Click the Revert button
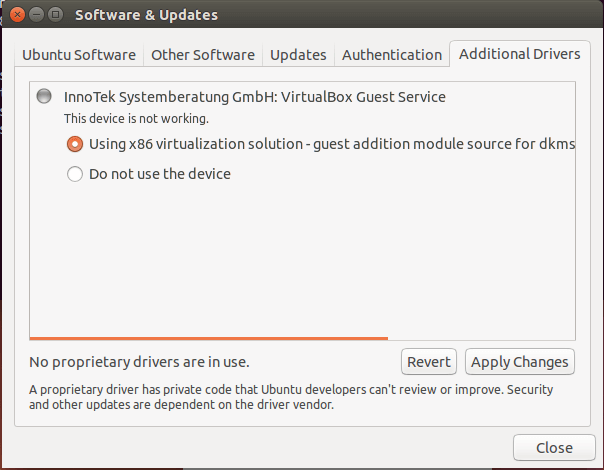The height and width of the screenshot is (470, 604). pos(429,362)
